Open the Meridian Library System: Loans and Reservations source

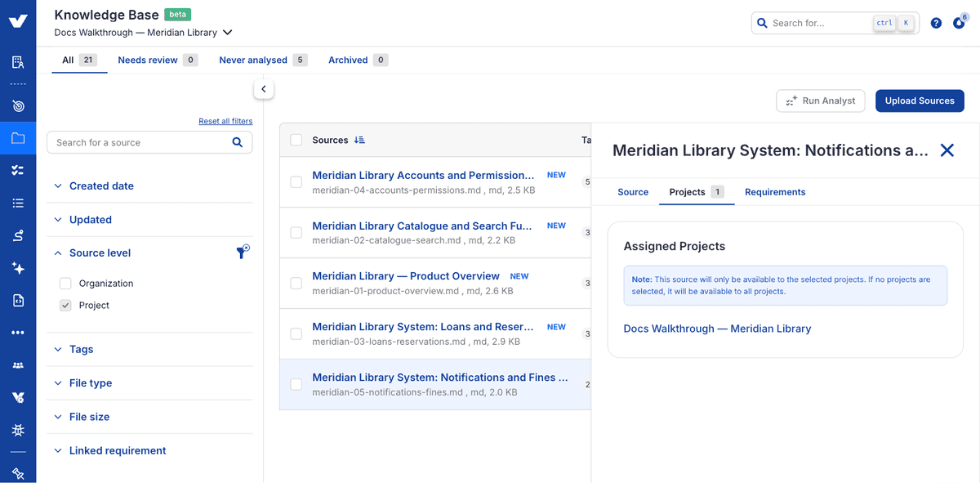(x=423, y=327)
